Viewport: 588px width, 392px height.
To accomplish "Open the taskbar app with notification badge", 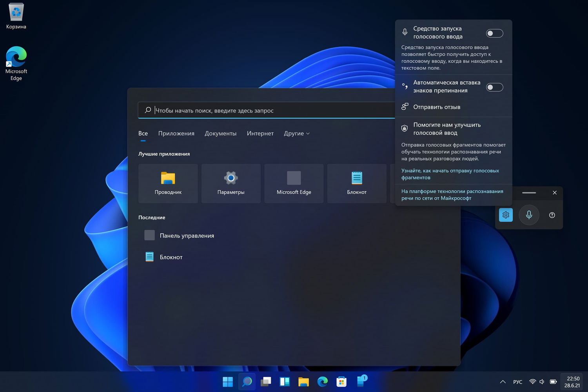I will 361,381.
